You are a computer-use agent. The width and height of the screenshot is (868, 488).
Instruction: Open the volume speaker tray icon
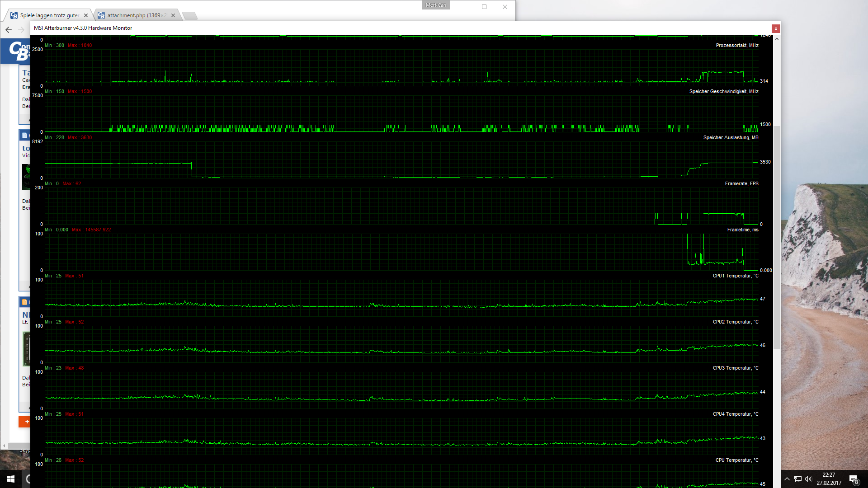pyautogui.click(x=808, y=479)
